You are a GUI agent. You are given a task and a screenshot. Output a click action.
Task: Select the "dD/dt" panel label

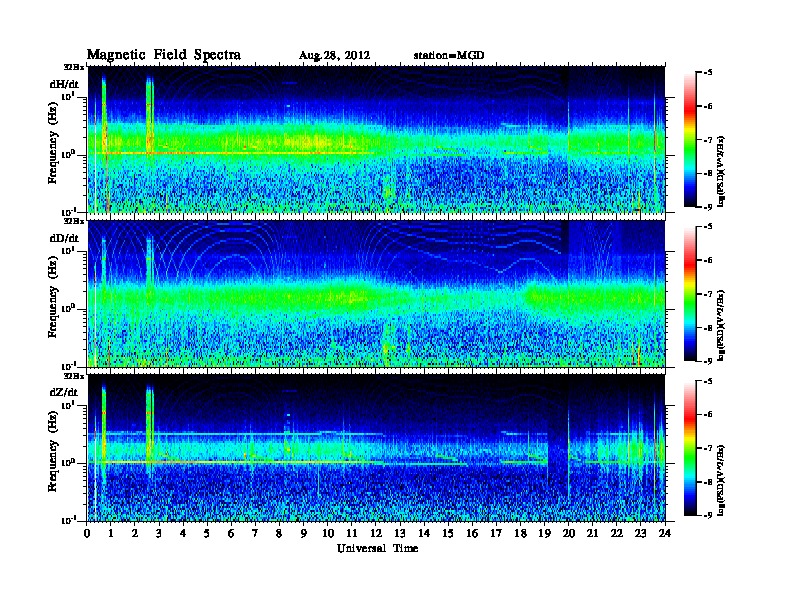(x=64, y=238)
